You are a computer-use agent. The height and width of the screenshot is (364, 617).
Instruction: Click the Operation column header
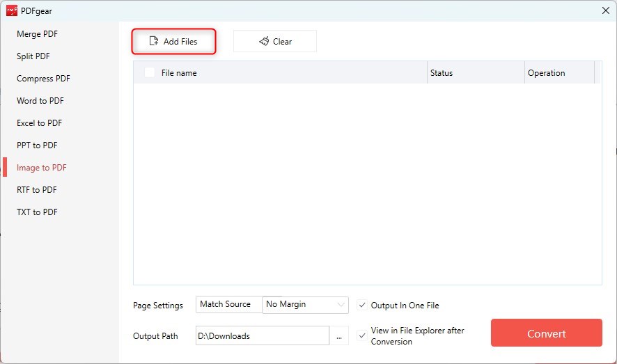[x=559, y=72]
